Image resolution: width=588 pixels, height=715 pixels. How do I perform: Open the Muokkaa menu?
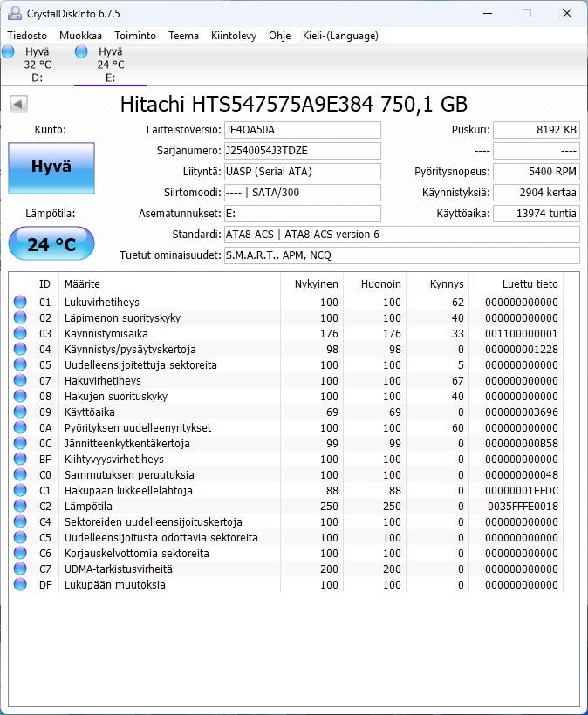(81, 36)
